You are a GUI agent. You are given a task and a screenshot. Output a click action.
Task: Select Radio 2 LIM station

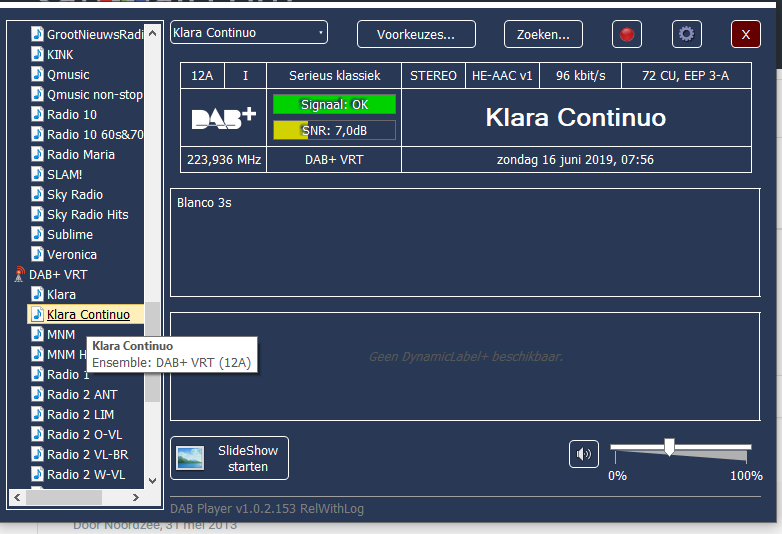click(x=80, y=414)
